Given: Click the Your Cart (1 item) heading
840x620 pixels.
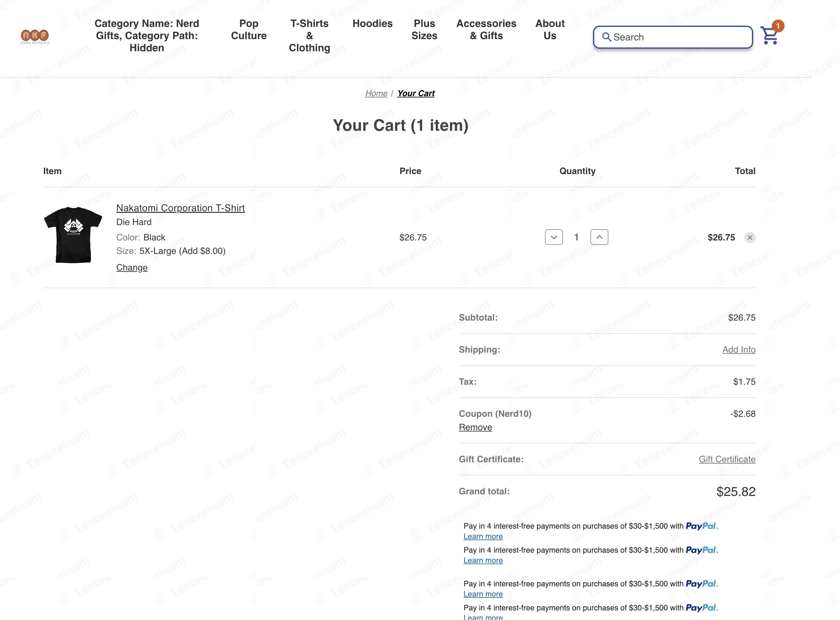Looking at the screenshot, I should (x=400, y=125).
